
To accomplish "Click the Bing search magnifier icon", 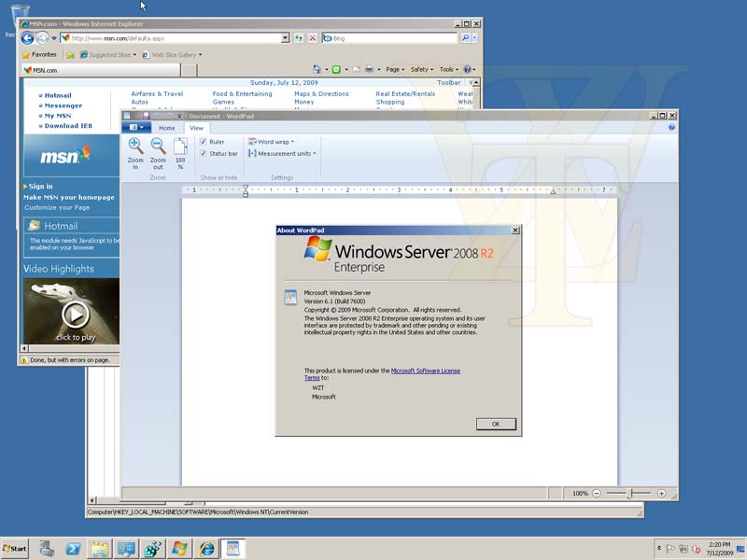I will [x=465, y=38].
